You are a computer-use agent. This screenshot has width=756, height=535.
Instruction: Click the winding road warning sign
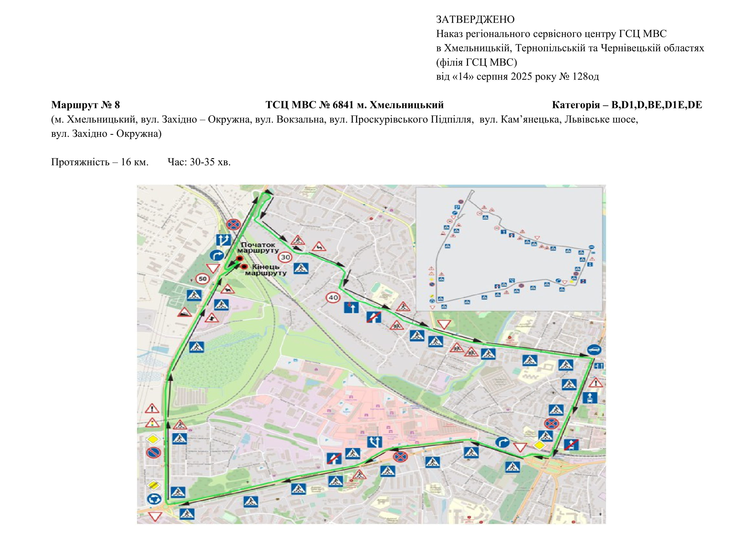coord(319,246)
